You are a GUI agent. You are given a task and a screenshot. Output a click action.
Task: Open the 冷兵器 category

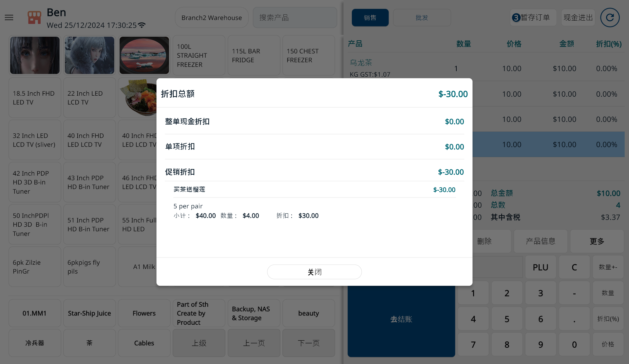[35, 343]
